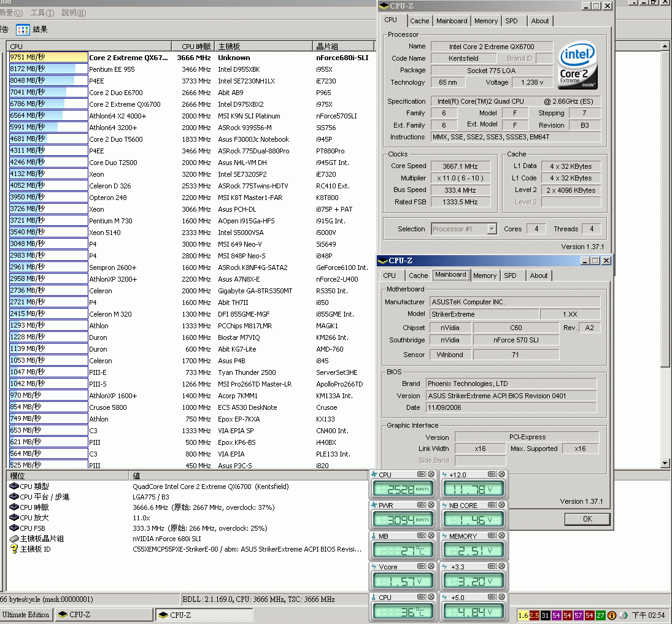Click OK in the Motherboard CPU-Z window
672x624 pixels.
(x=587, y=519)
